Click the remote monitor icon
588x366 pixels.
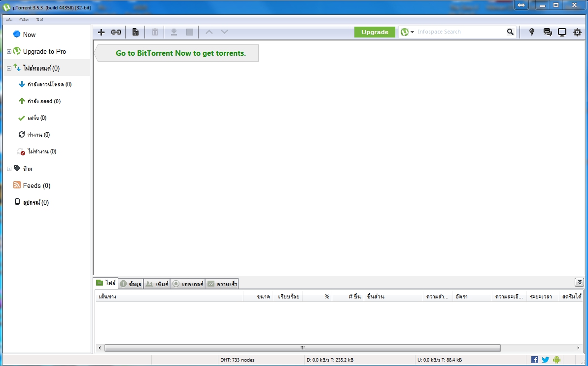point(562,32)
